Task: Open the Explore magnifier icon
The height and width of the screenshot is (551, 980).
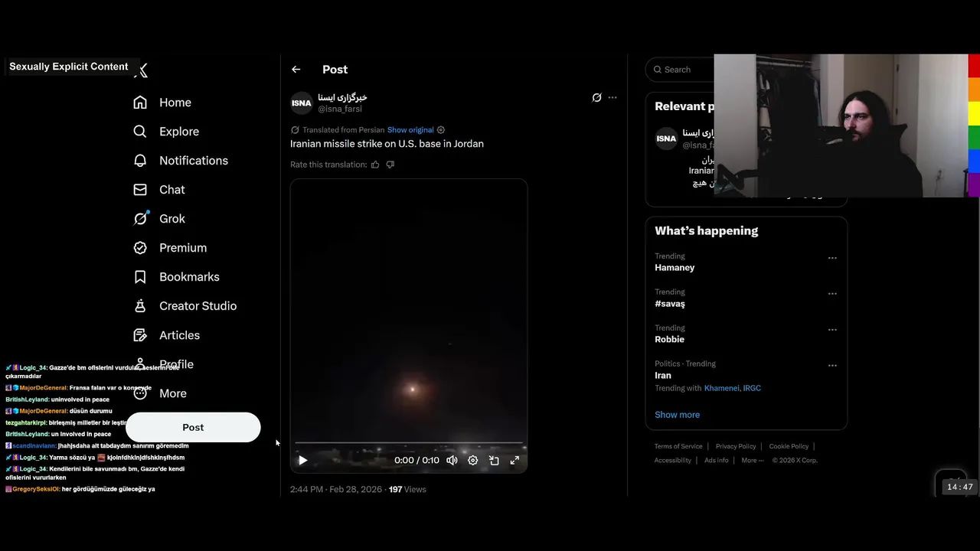Action: coord(140,132)
